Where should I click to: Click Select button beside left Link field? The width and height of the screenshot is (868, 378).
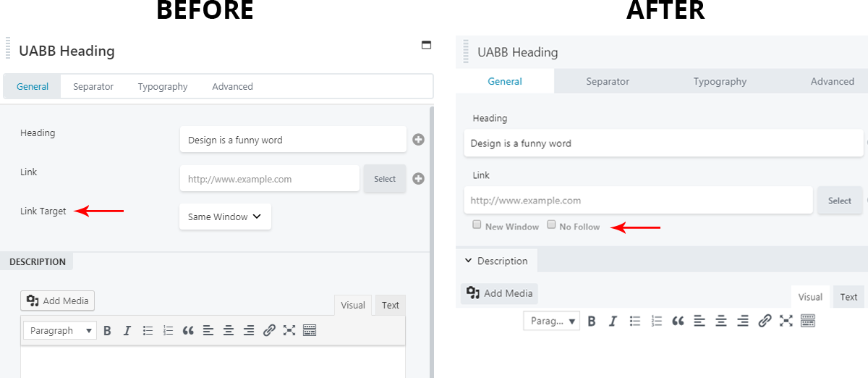[x=385, y=179]
